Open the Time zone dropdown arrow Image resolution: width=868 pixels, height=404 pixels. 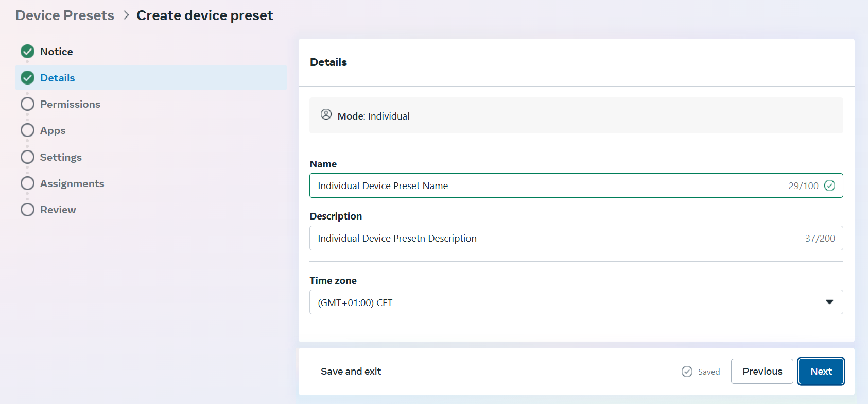click(x=829, y=302)
